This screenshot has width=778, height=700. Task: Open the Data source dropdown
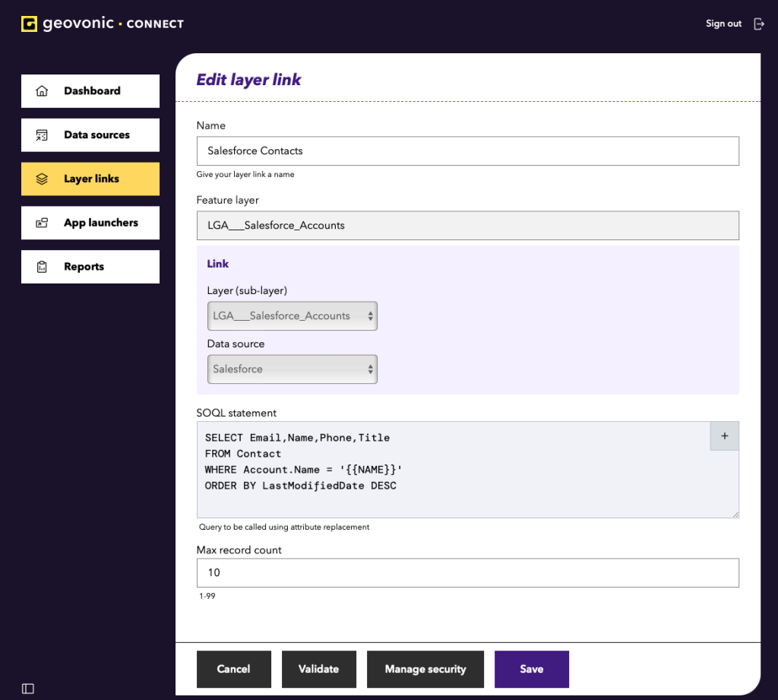(x=293, y=369)
